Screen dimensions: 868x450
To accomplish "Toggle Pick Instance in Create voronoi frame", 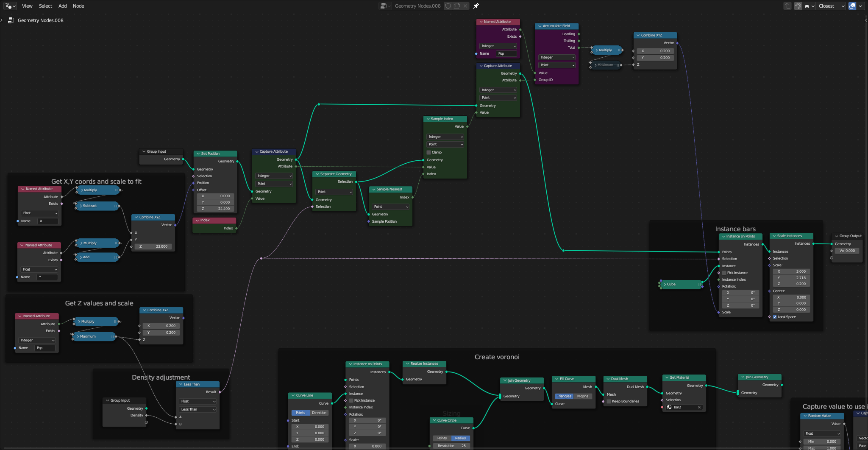I will pyautogui.click(x=351, y=400).
